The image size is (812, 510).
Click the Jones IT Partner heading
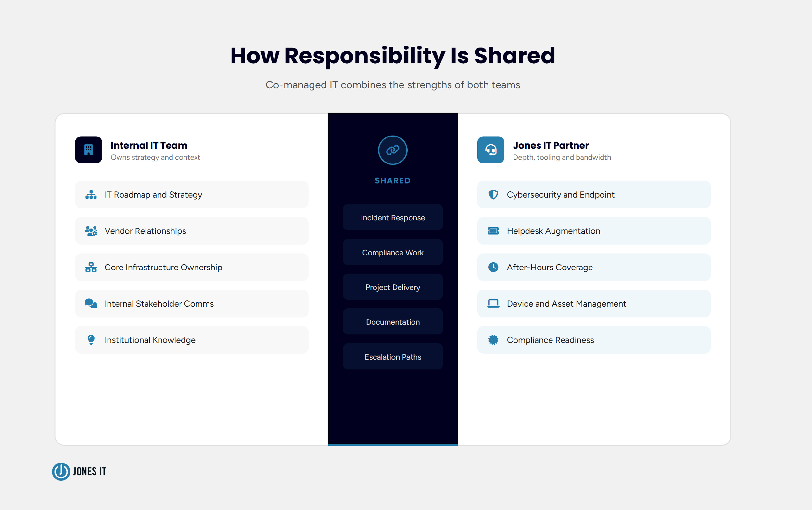point(551,145)
